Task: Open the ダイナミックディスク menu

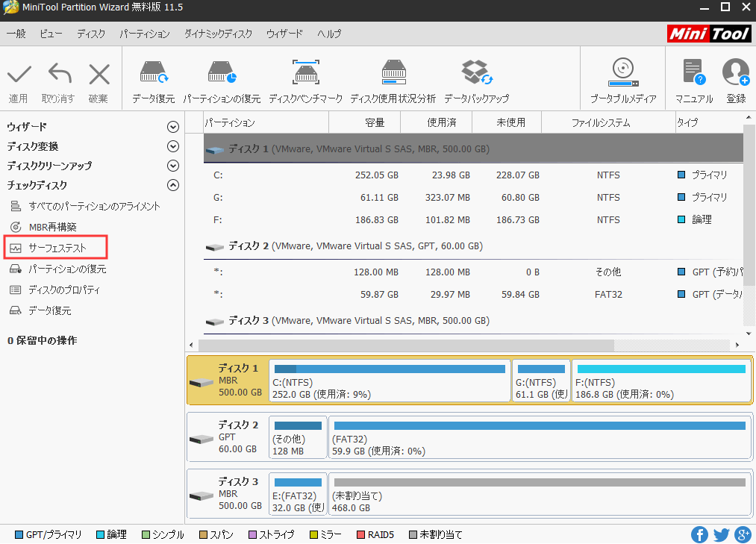Action: tap(218, 34)
